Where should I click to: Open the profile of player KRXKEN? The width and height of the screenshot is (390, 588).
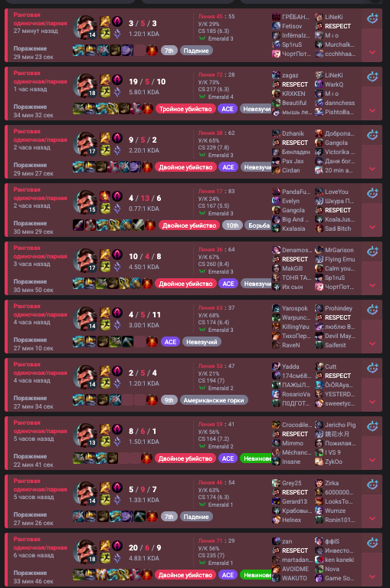point(293,94)
